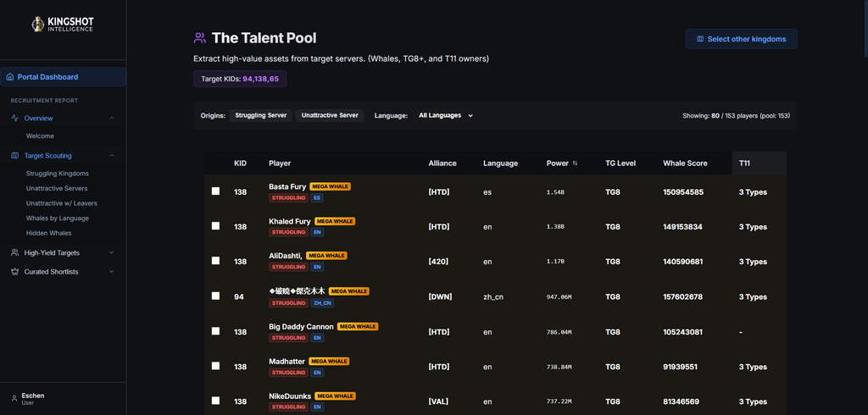868x415 pixels.
Task: Open Portal Dashboard in the sidebar
Action: (63, 77)
